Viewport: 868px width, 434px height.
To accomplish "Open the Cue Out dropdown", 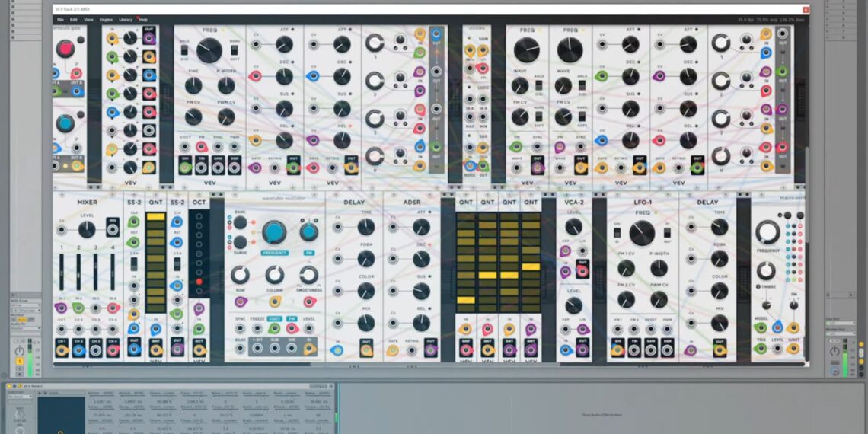I will (841, 324).
